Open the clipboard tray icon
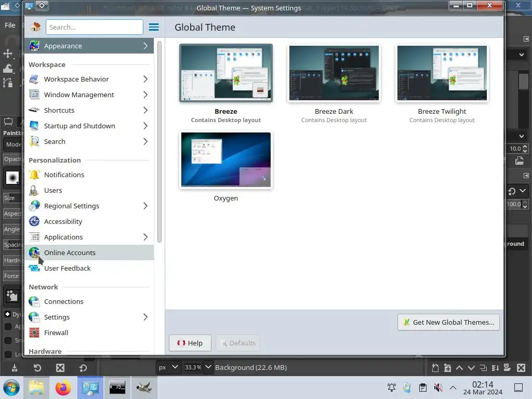Viewport: 532px width, 399px height. [x=423, y=388]
